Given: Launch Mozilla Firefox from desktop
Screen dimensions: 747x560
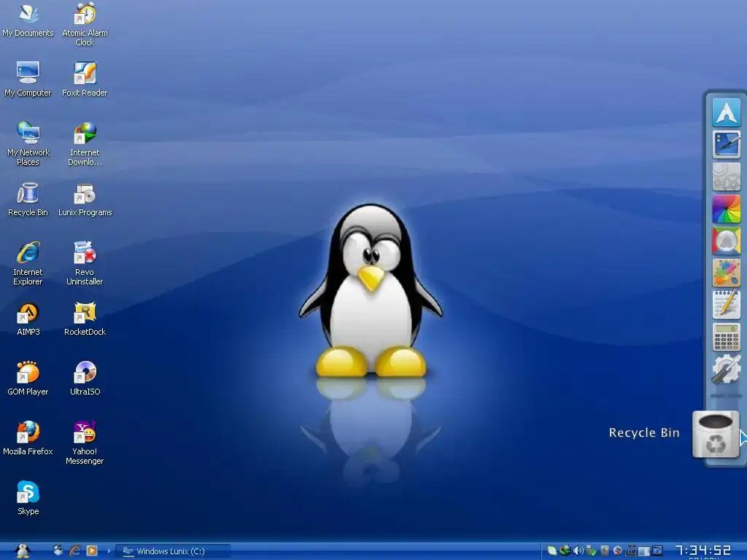Looking at the screenshot, I should [x=28, y=438].
